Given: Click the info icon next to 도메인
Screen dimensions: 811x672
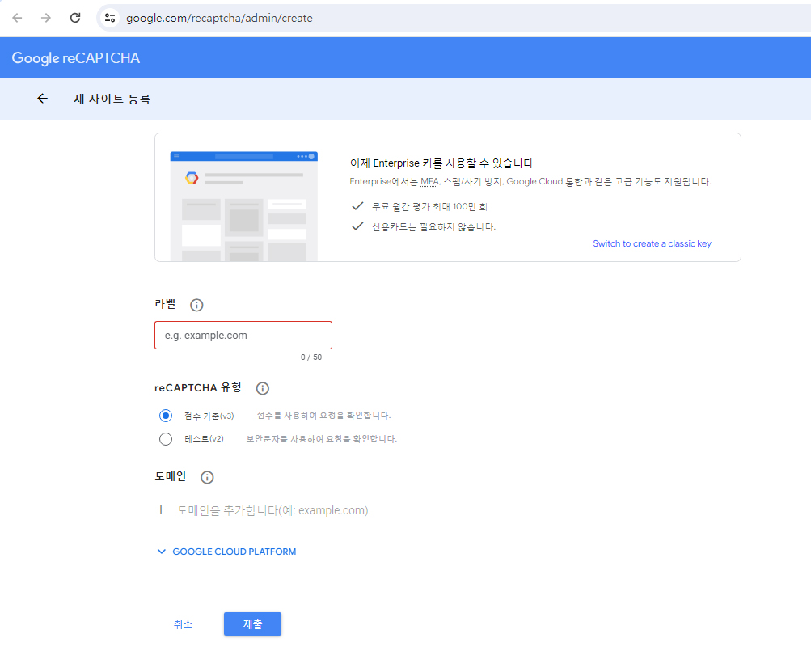Looking at the screenshot, I should (207, 477).
